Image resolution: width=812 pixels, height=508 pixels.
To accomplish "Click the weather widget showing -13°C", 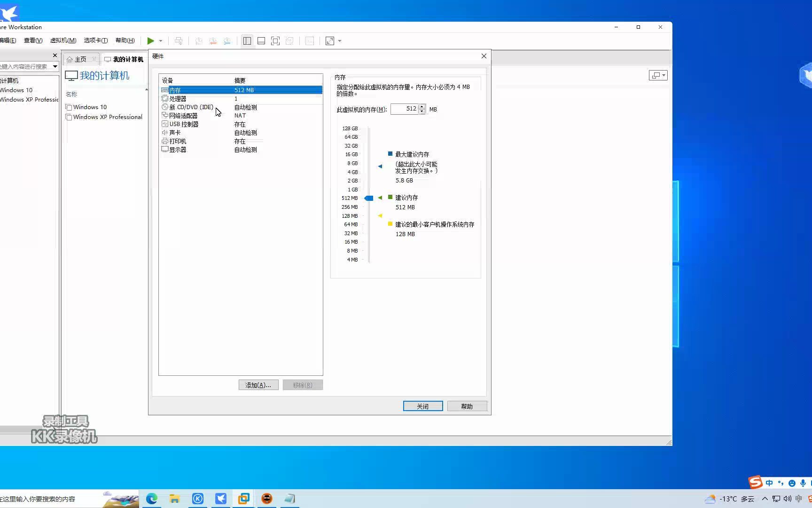I will pos(729,499).
